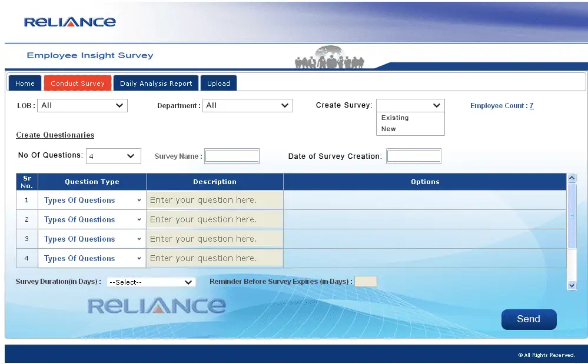Expand Survey Duration select dropdown
The image size is (588, 364).
[151, 282]
